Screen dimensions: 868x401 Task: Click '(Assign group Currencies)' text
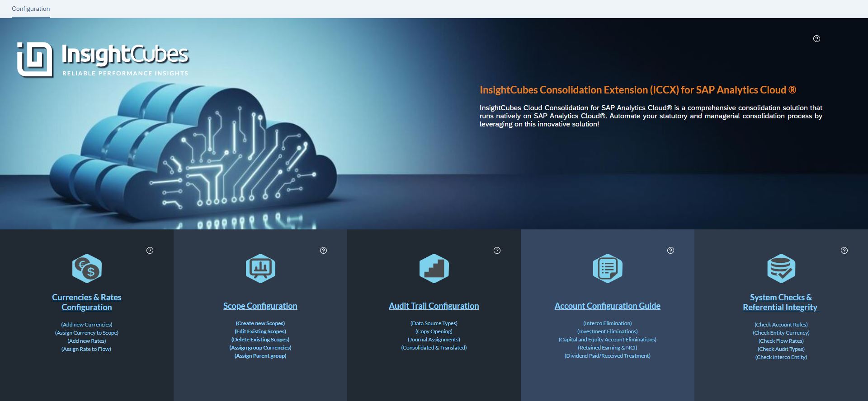click(260, 348)
